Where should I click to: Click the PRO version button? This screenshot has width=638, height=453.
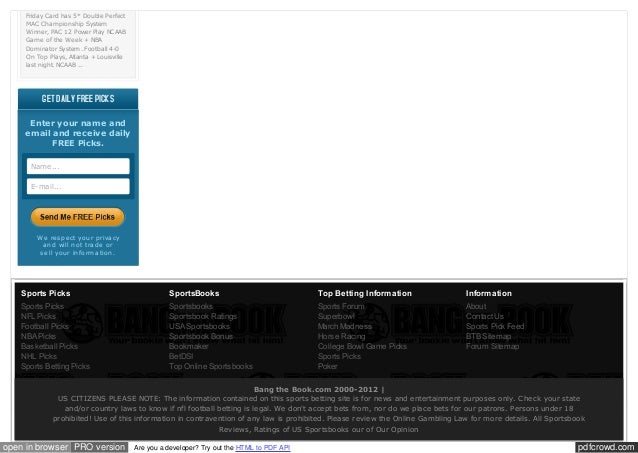coord(99,447)
